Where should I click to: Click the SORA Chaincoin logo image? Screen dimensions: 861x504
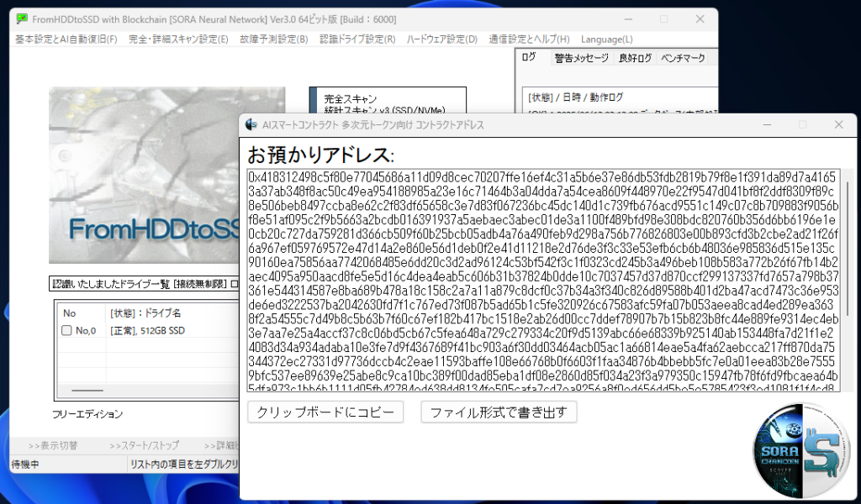click(801, 450)
